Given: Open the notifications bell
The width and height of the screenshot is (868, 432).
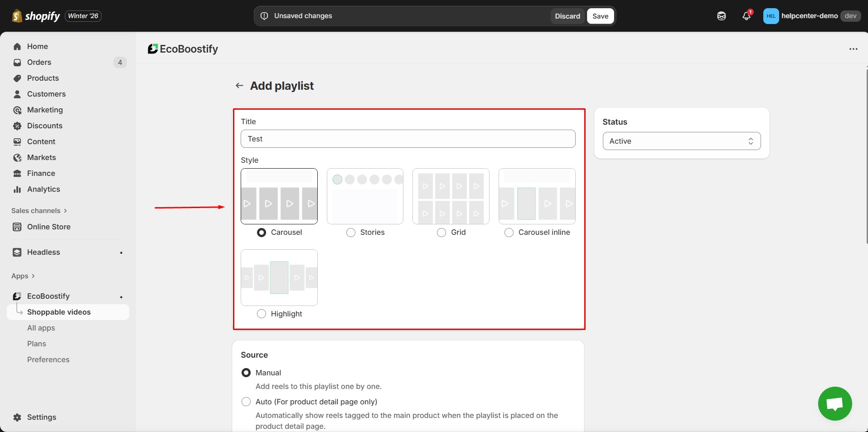Looking at the screenshot, I should pos(746,16).
